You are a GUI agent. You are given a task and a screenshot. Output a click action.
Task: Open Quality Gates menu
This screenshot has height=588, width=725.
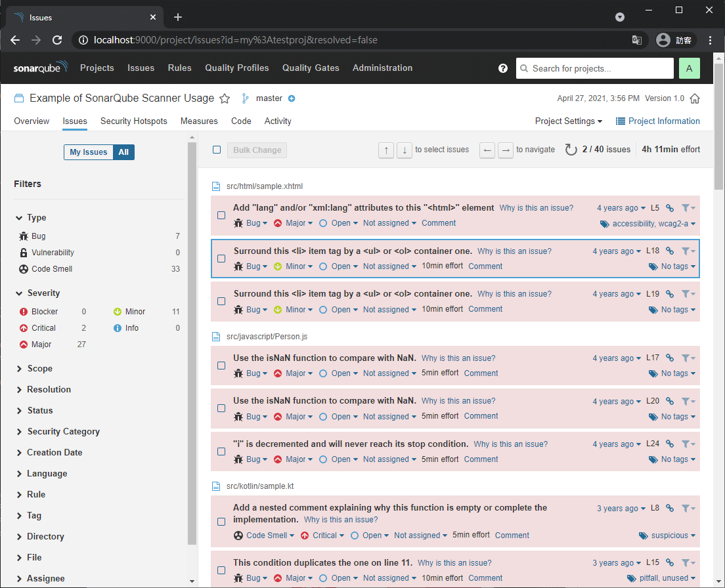pos(311,68)
